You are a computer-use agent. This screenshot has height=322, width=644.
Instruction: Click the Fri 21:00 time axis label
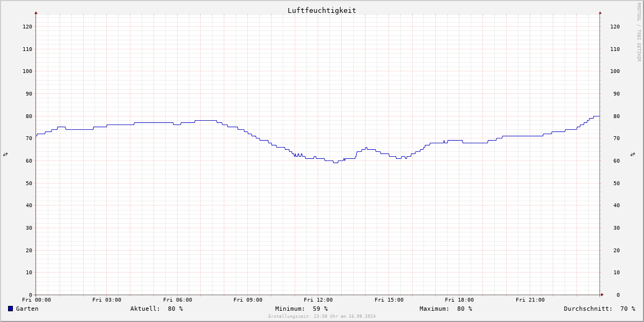point(530,300)
